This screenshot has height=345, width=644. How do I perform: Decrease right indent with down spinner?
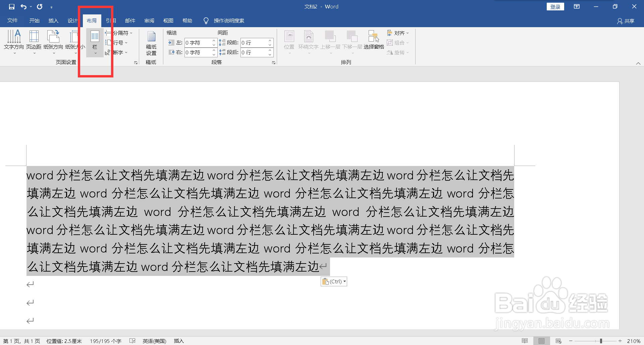(214, 55)
